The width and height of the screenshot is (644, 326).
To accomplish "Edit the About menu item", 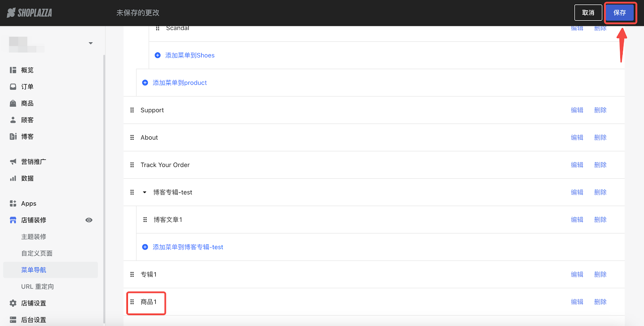I will [577, 137].
